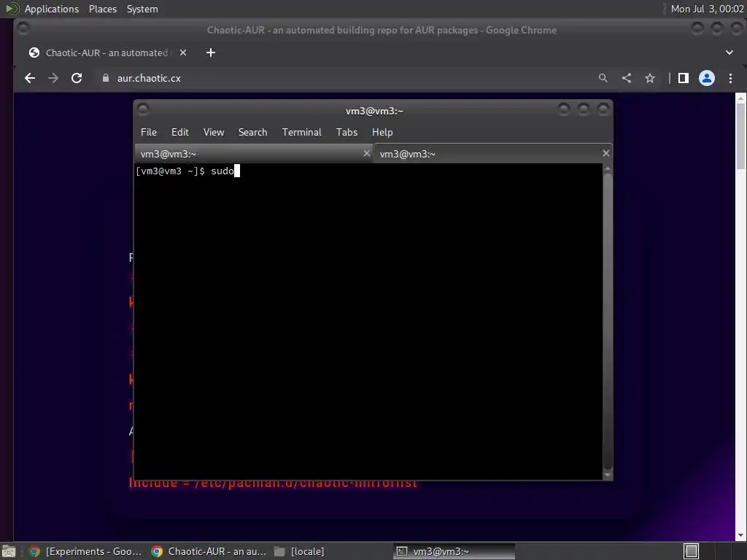The height and width of the screenshot is (560, 747).
Task: Click the Chrome forward arrow
Action: point(53,78)
